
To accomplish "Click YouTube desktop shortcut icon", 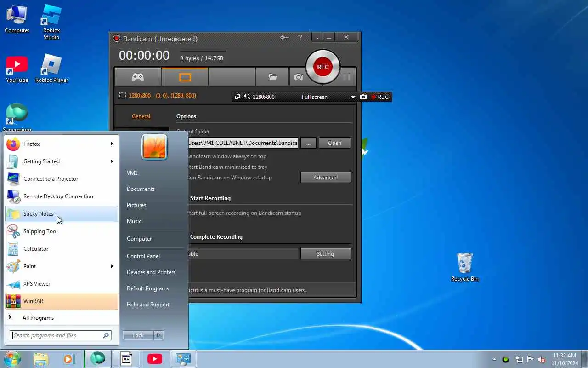I will pos(17,69).
